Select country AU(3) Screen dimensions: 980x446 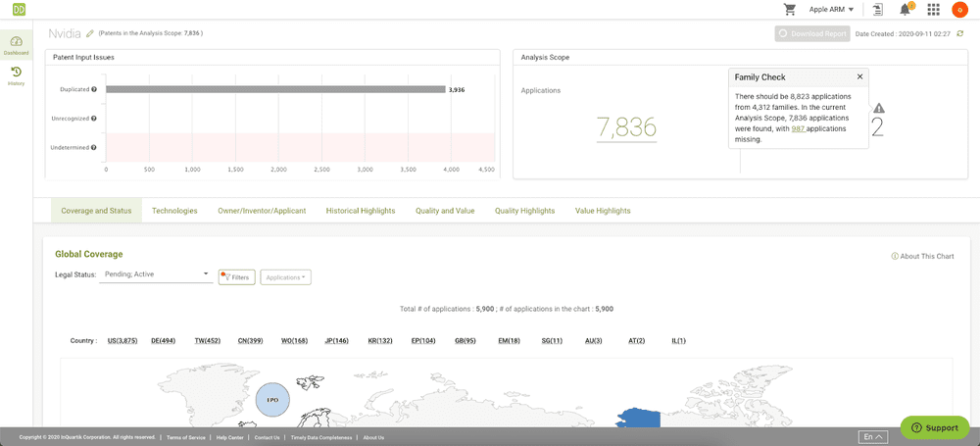595,341
